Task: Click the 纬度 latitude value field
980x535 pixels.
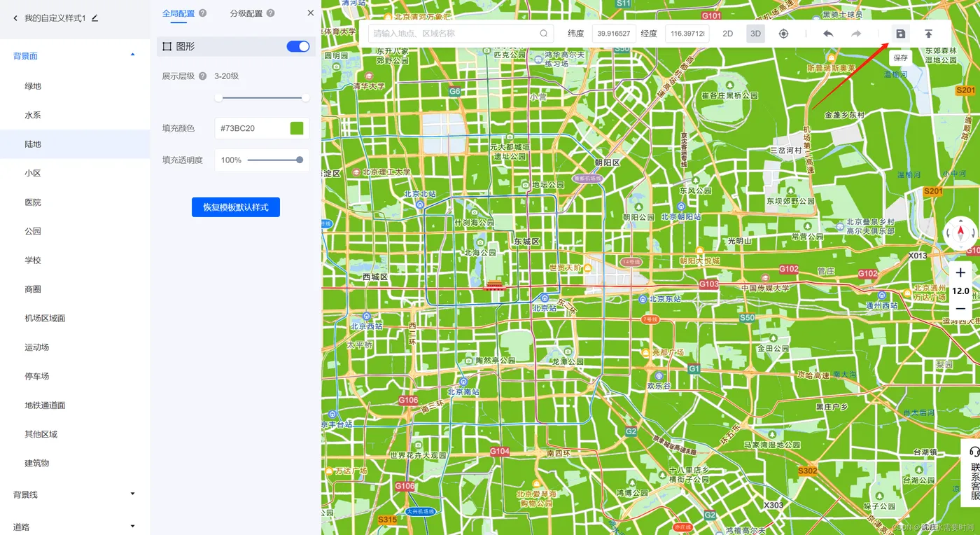Action: point(614,34)
